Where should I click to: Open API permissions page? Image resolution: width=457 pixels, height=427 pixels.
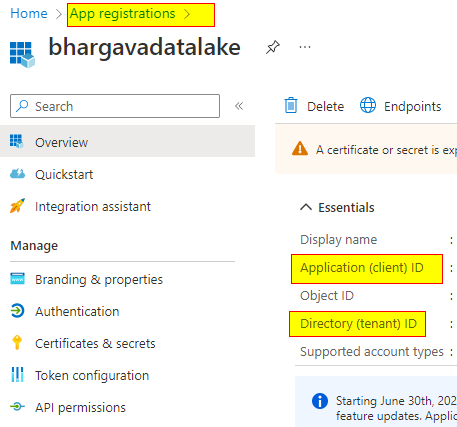click(x=80, y=407)
